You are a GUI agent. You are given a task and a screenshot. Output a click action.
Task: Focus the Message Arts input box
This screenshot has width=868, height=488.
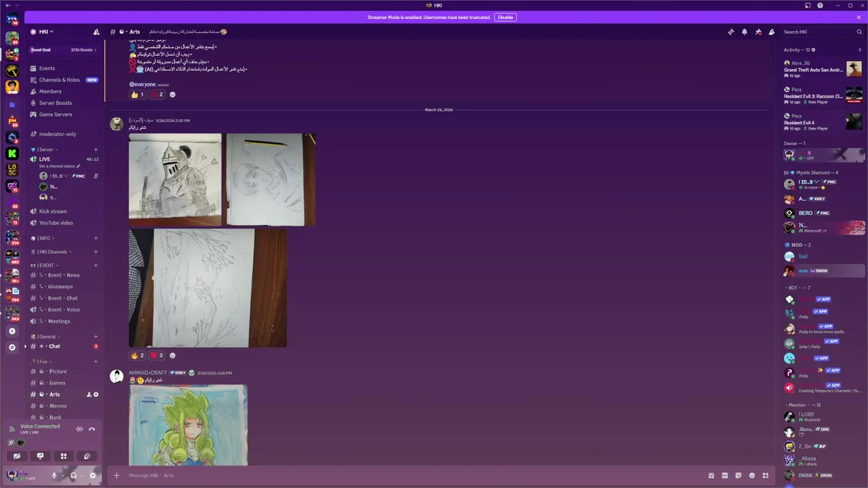coord(414,475)
